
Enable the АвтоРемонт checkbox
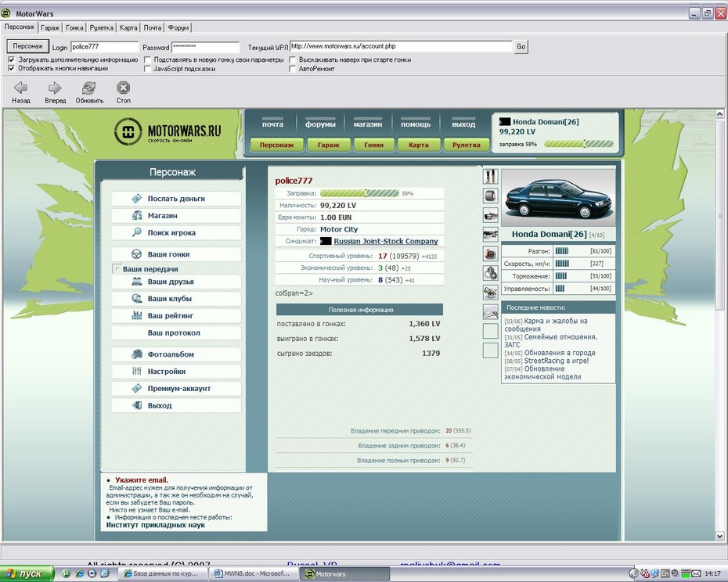[x=293, y=69]
